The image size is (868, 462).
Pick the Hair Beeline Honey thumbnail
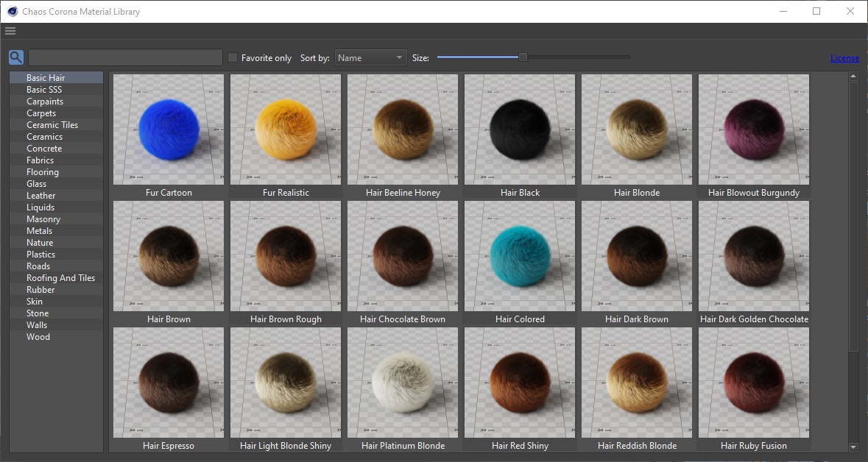(403, 129)
